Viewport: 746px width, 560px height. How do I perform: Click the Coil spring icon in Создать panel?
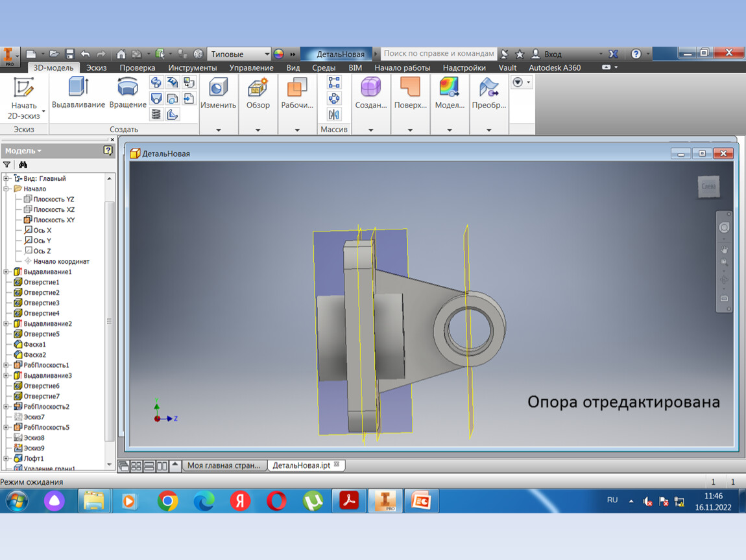tap(156, 114)
